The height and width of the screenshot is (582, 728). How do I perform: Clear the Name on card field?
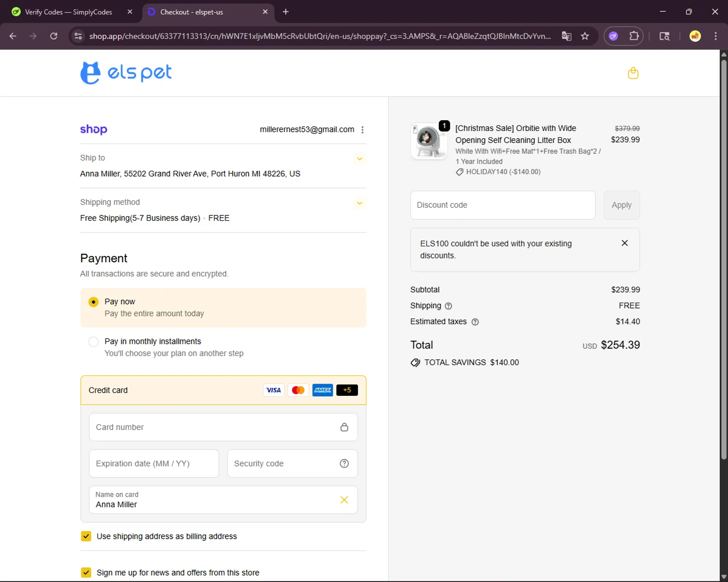[344, 500]
